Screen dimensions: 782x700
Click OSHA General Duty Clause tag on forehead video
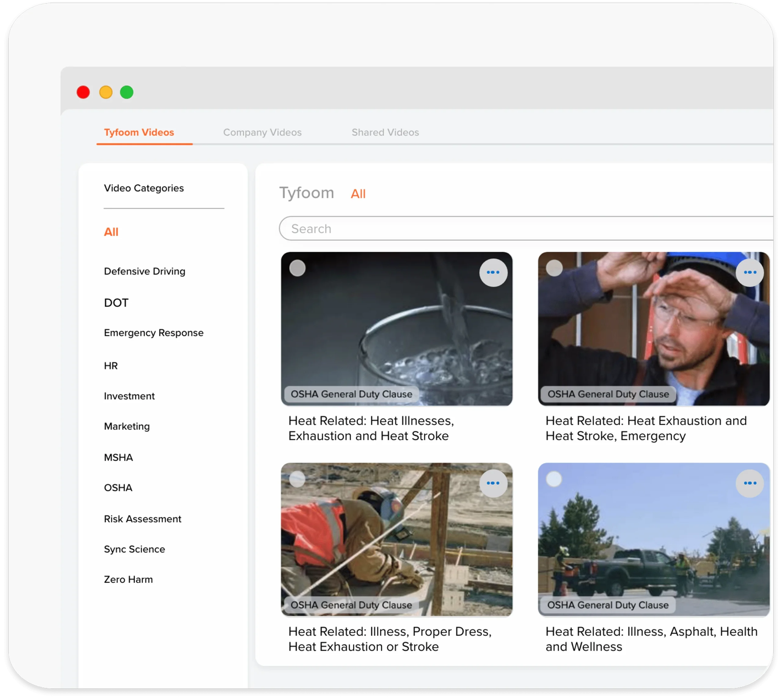608,394
